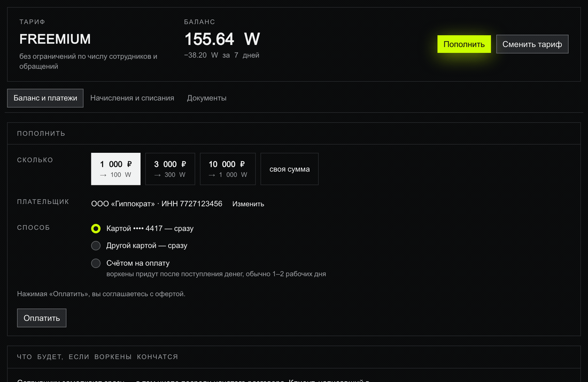Select the Другой картой radio option
This screenshot has height=382, width=588.
point(96,246)
